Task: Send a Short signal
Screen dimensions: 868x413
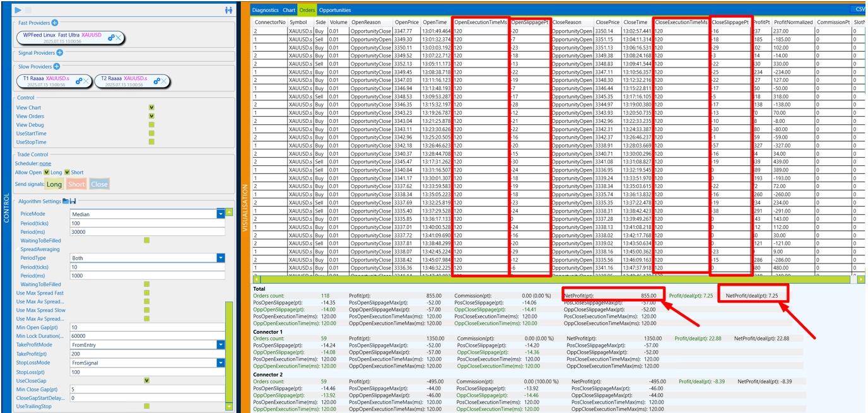Action: 76,184
